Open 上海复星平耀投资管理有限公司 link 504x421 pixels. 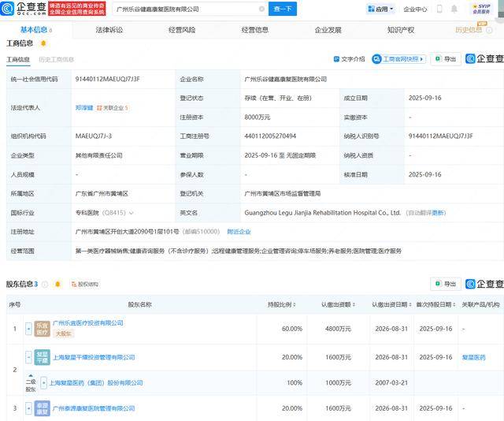point(94,357)
